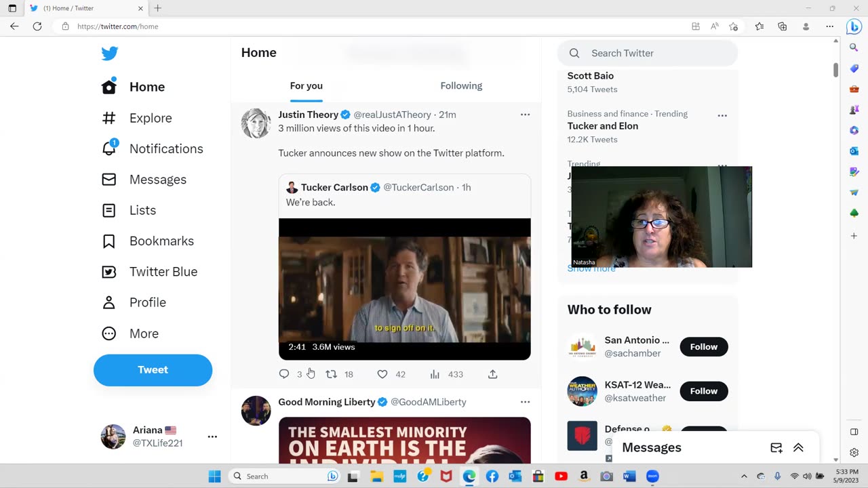The image size is (868, 488).
Task: Open Facebook from the taskbar
Action: [x=492, y=476]
